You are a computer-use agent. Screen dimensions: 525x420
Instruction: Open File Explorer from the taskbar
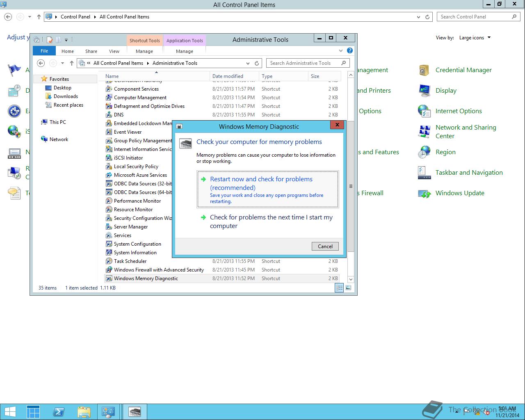click(84, 412)
